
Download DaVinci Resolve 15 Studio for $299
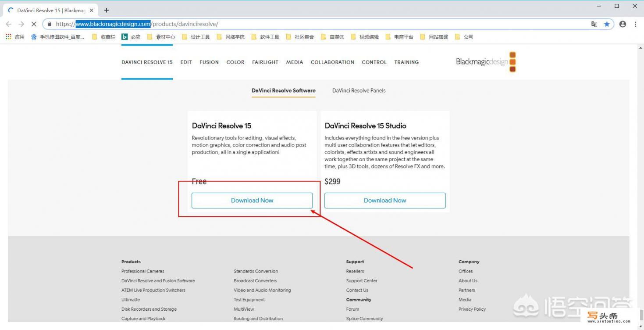click(x=385, y=201)
